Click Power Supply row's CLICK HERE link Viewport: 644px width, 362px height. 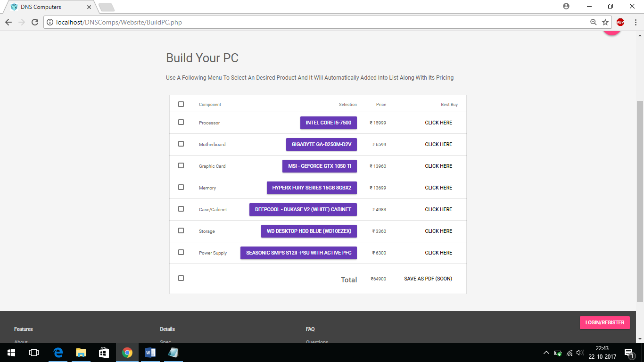[438, 253]
